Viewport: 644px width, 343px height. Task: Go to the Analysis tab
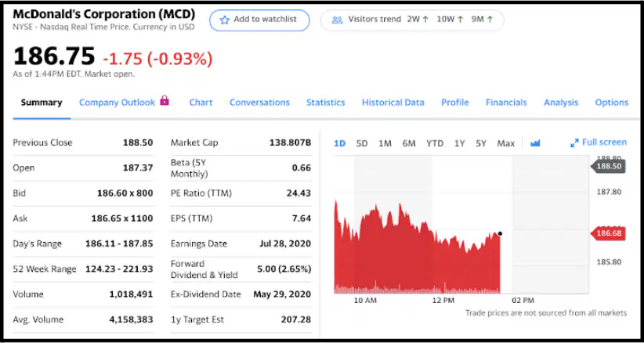pyautogui.click(x=561, y=103)
